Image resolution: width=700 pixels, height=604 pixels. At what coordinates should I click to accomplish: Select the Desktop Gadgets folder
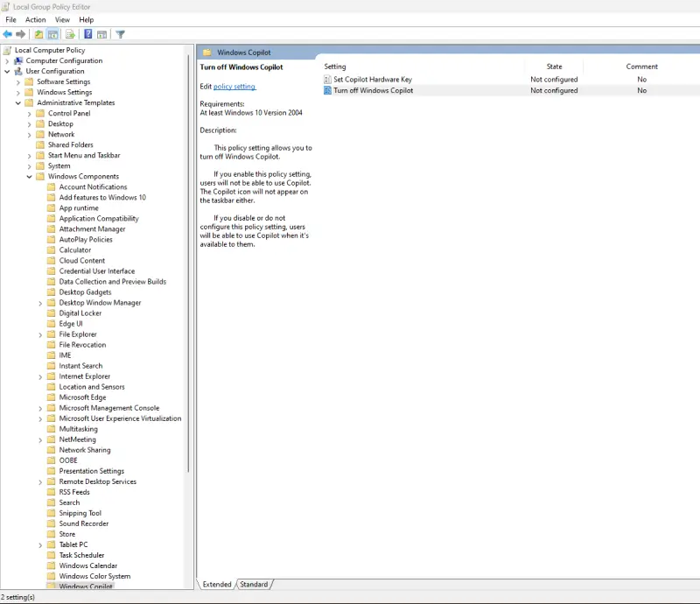[x=86, y=291]
